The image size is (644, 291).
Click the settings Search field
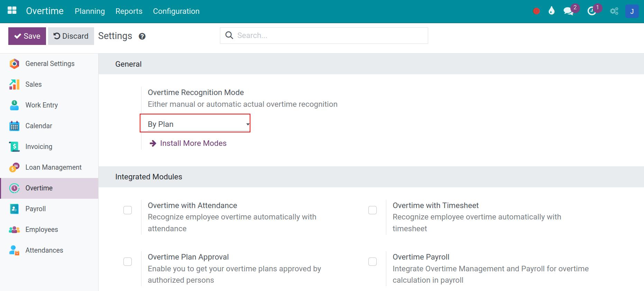329,36
